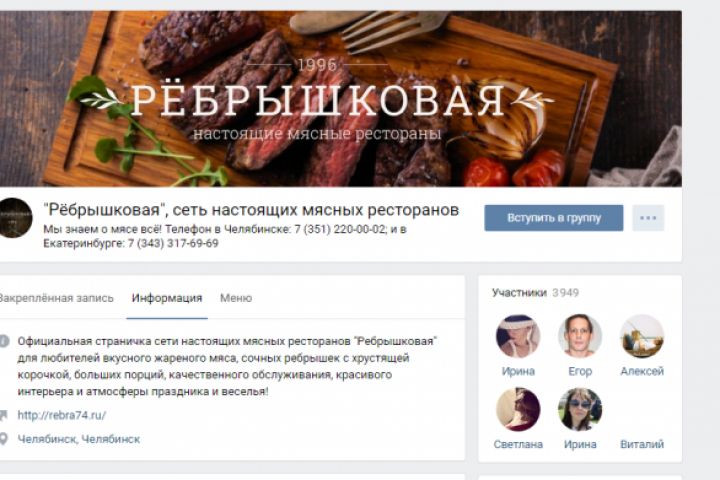The width and height of the screenshot is (720, 480).
Task: Click the member name Виталий
Action: 642,444
